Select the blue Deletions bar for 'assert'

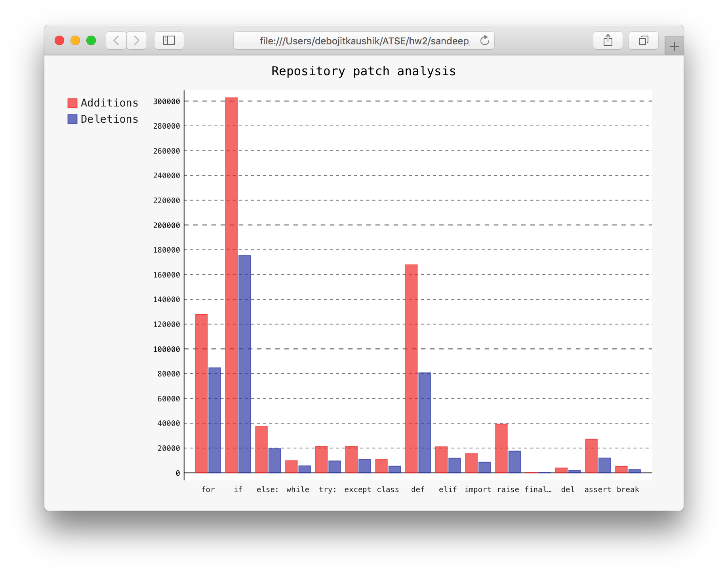point(604,465)
